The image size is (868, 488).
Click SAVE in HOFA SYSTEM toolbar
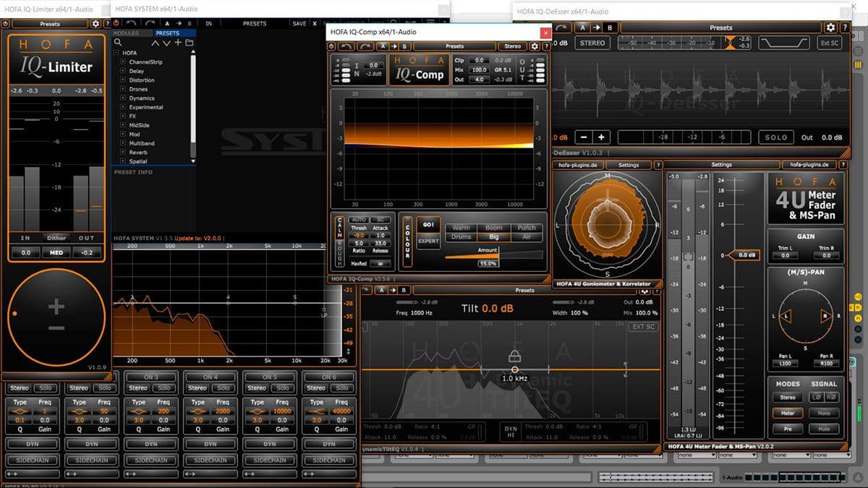click(x=299, y=24)
